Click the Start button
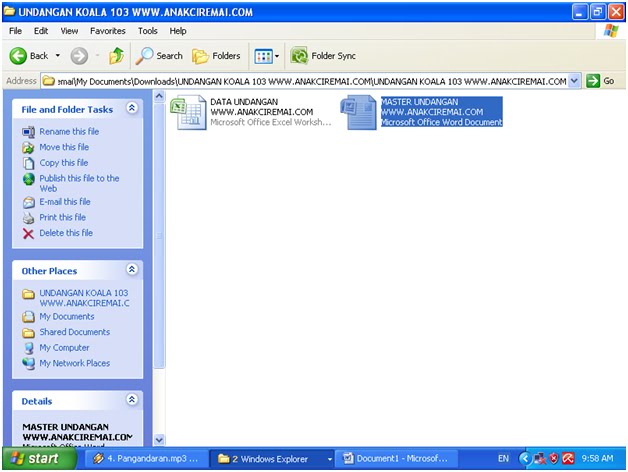Image resolution: width=628 pixels, height=472 pixels. (39, 458)
